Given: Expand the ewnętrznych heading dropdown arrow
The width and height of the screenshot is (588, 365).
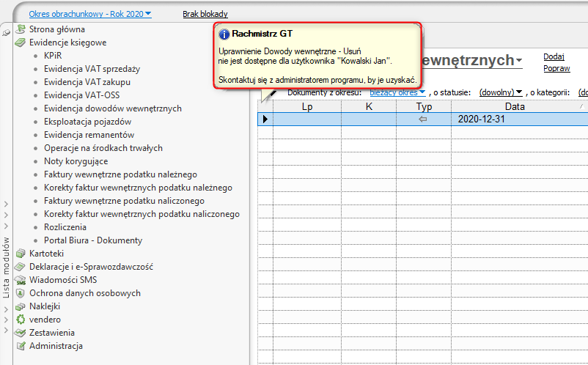Looking at the screenshot, I should tap(519, 60).
